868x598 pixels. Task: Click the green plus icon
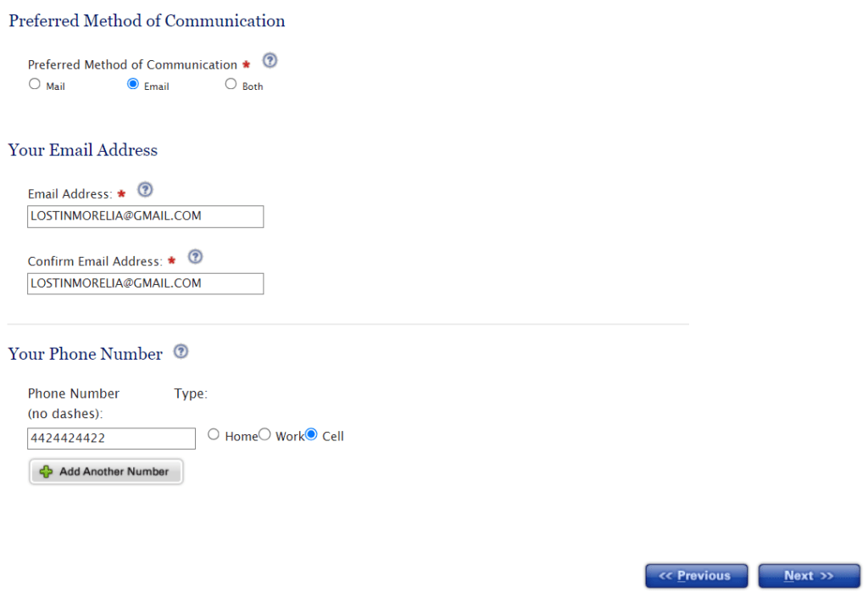pos(46,472)
